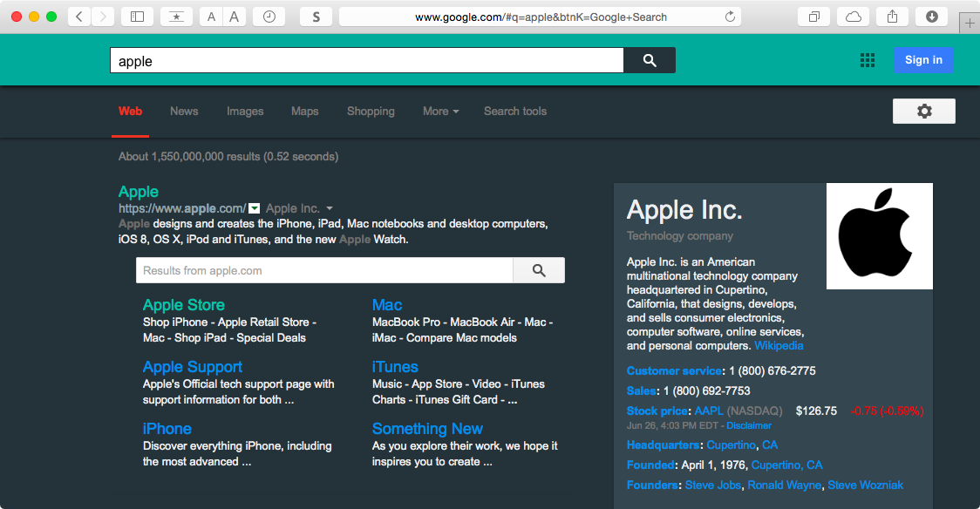Open iCloud tabs cloud button
The width and height of the screenshot is (980, 509).
click(x=853, y=17)
